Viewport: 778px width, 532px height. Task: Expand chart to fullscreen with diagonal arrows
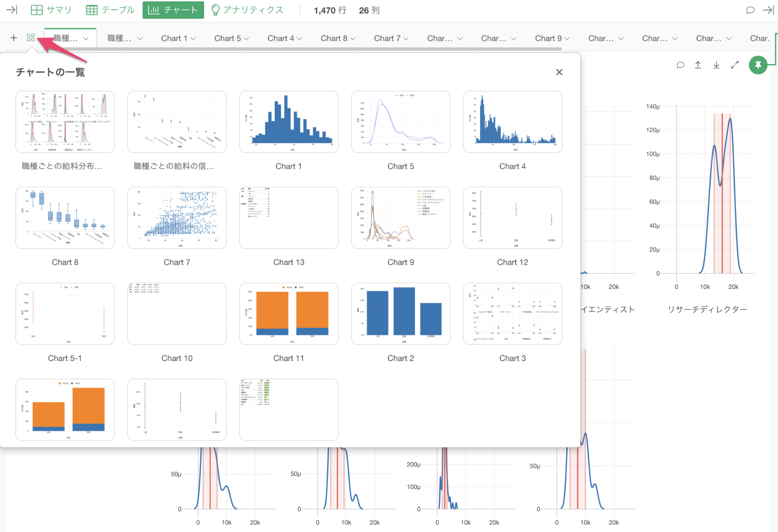tap(734, 65)
